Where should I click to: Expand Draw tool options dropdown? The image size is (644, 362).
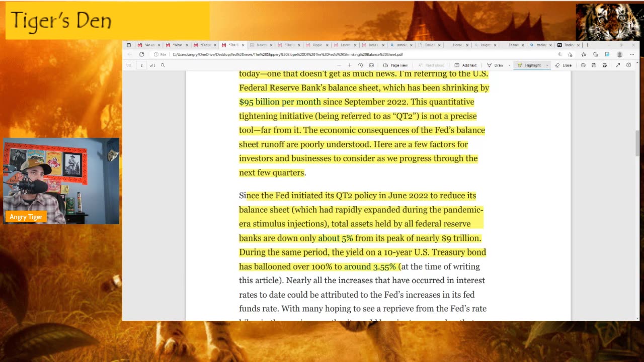(509, 65)
